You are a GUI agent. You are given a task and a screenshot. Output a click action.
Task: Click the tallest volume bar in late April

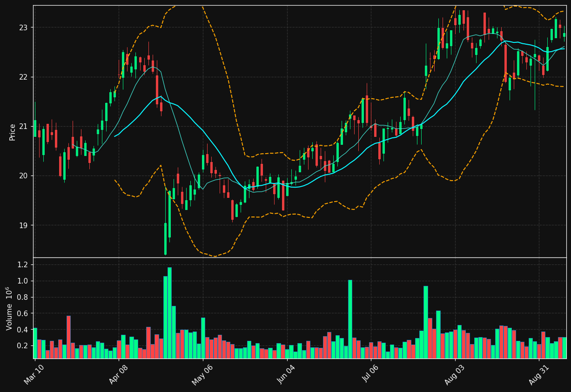(169, 313)
